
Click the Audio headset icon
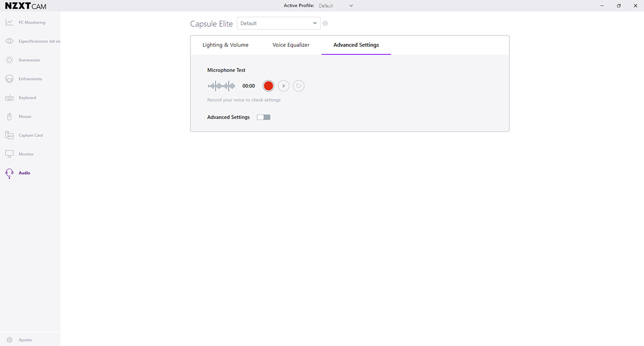[9, 173]
